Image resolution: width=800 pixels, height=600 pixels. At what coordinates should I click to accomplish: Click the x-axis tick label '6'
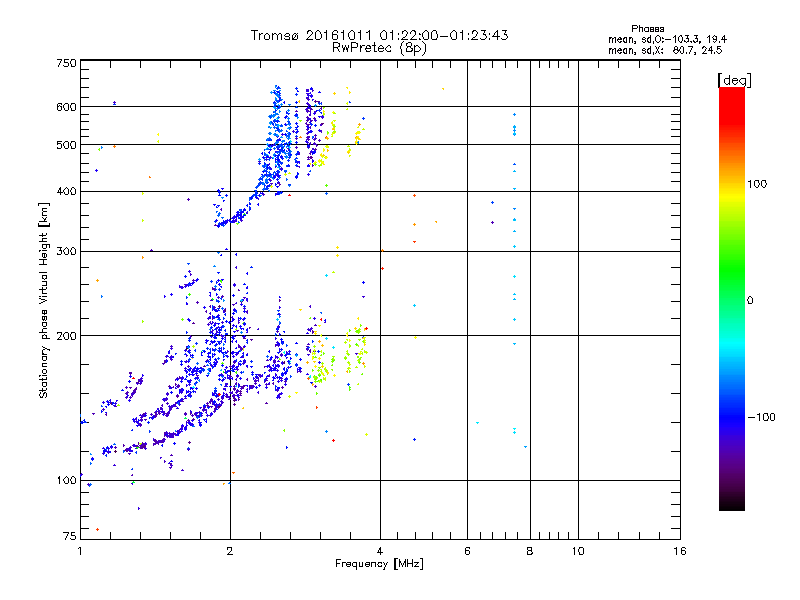coord(467,551)
